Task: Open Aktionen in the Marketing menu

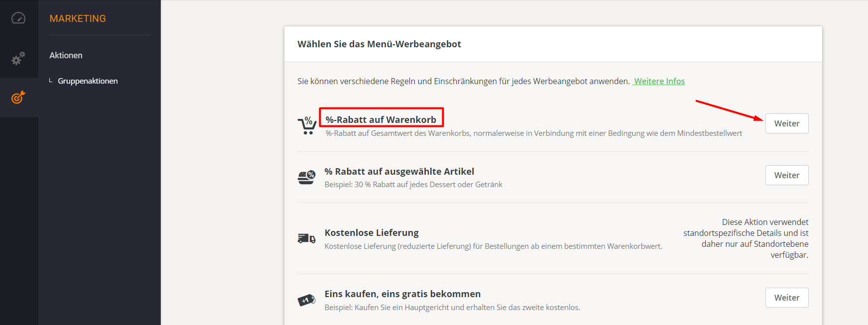Action: tap(66, 55)
